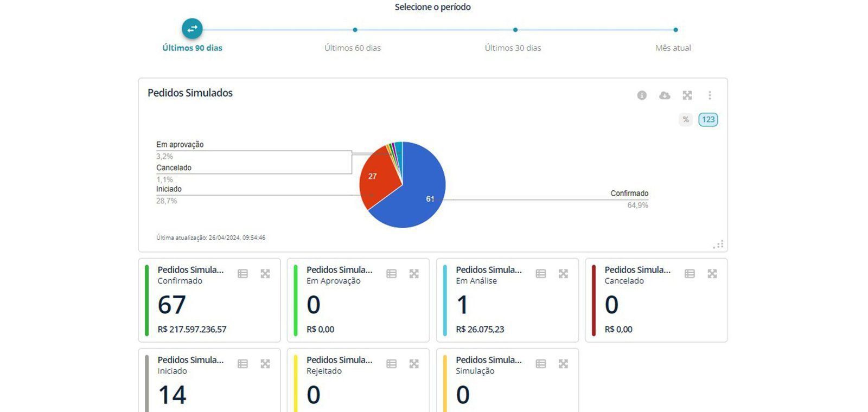Choose Mês atual period label

click(x=673, y=48)
